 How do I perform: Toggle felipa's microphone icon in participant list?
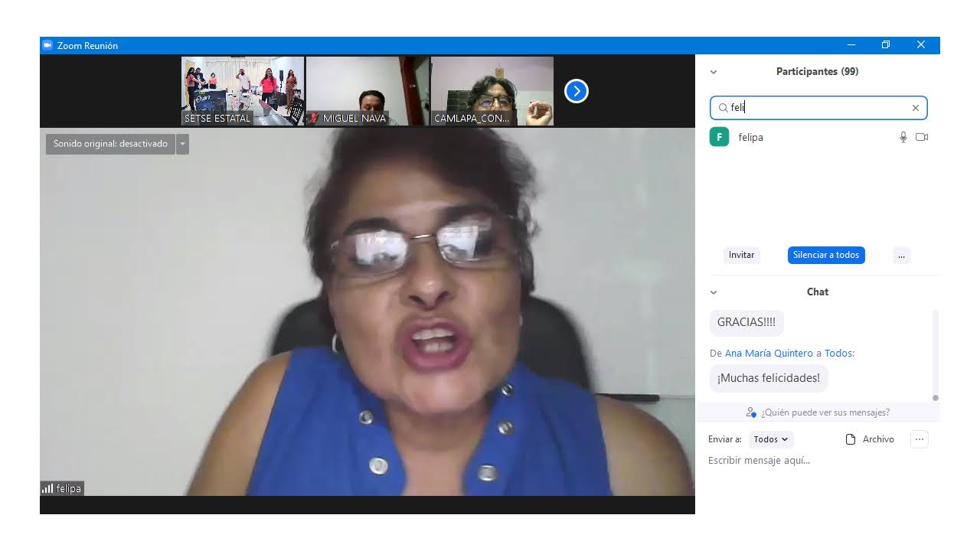click(903, 137)
